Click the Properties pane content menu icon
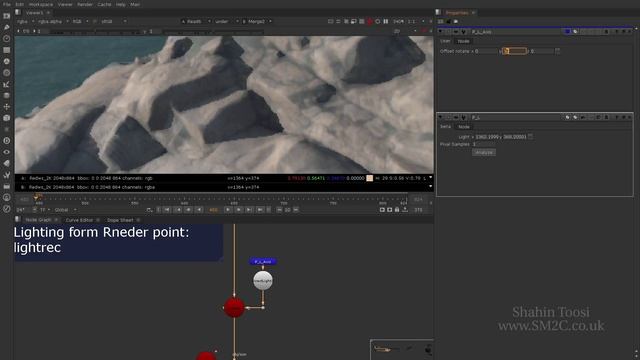 pos(438,12)
